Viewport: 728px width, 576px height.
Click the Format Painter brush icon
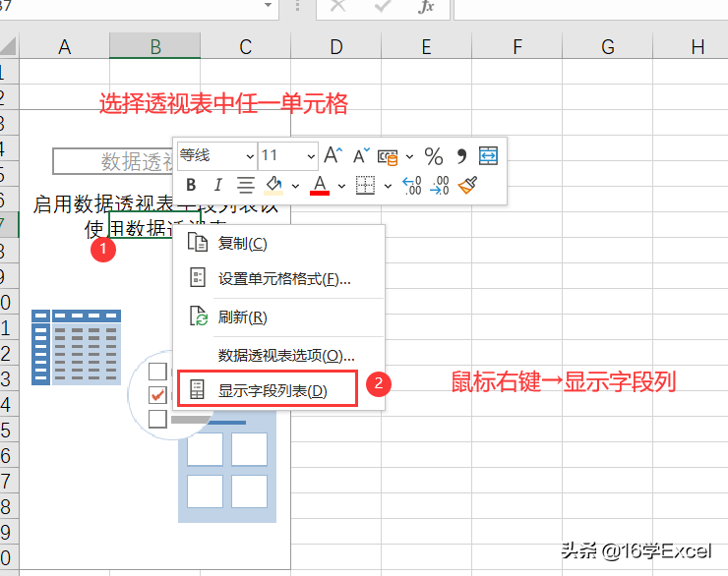point(467,185)
